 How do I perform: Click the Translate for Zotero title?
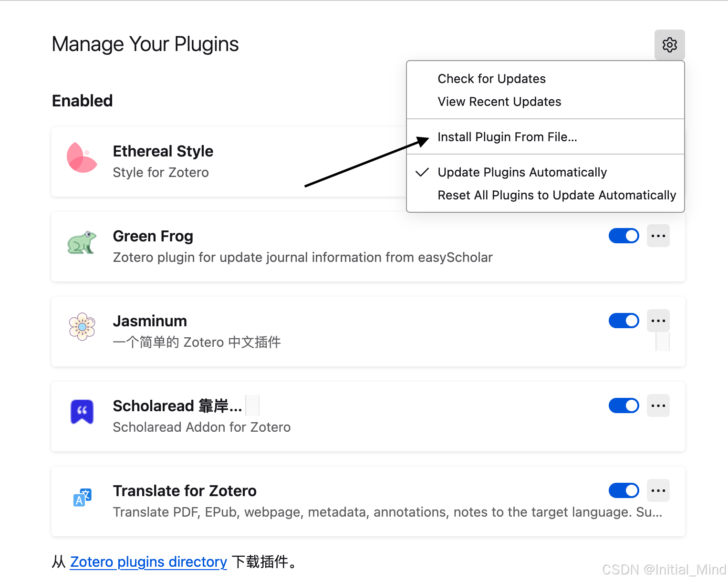185,491
